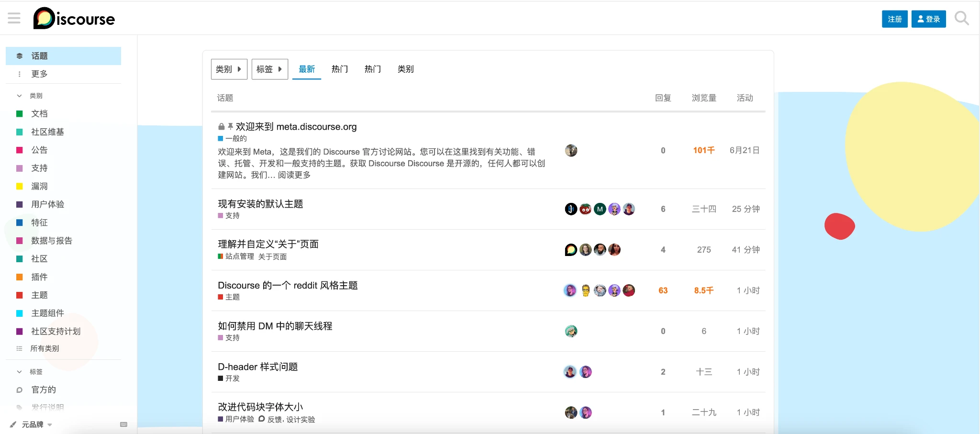The height and width of the screenshot is (434, 980).
Task: Open the search magnifier icon
Action: 961,19
